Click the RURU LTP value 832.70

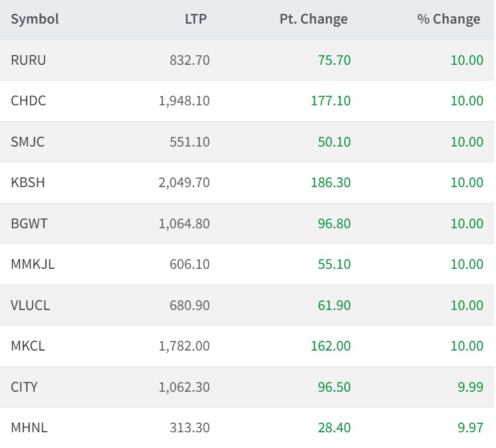click(x=190, y=60)
